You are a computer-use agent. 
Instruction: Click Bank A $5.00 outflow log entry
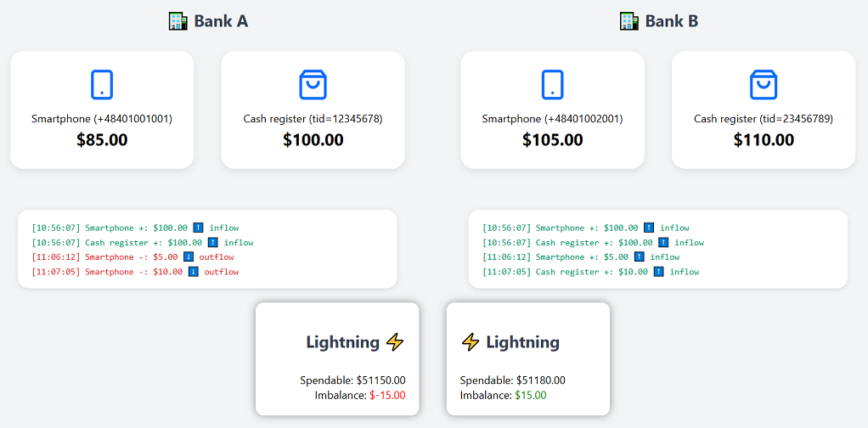coord(132,257)
